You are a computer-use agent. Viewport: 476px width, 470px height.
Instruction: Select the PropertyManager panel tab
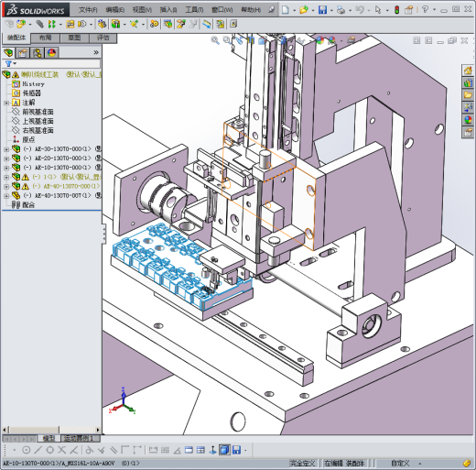22,53
